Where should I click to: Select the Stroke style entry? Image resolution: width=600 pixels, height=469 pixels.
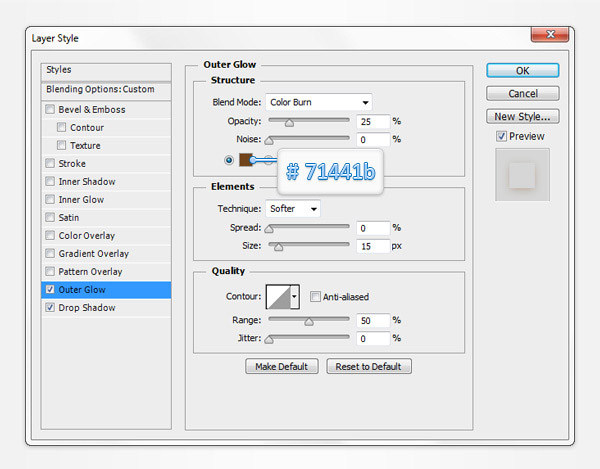pyautogui.click(x=73, y=164)
